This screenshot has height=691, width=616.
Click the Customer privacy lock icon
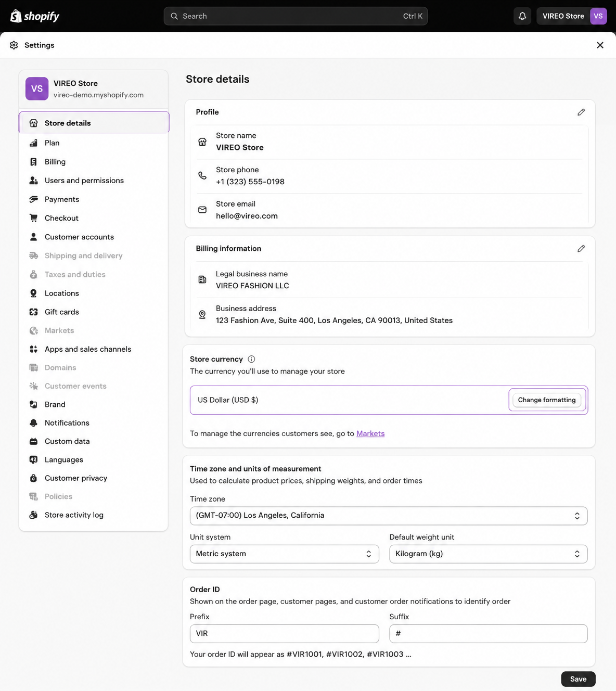(33, 478)
